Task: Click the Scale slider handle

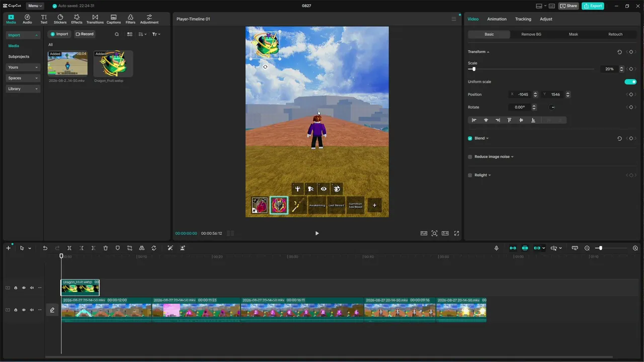Action: [x=474, y=69]
